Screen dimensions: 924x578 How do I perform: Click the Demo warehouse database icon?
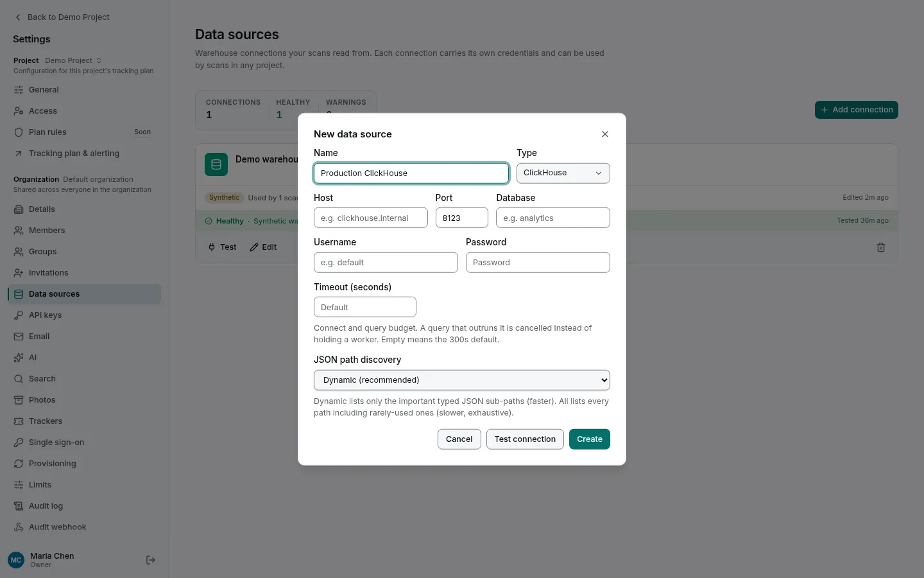(216, 164)
